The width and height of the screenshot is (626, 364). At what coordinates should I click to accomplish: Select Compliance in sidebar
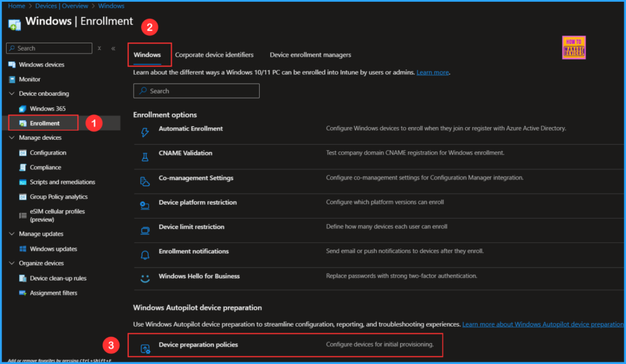point(45,167)
